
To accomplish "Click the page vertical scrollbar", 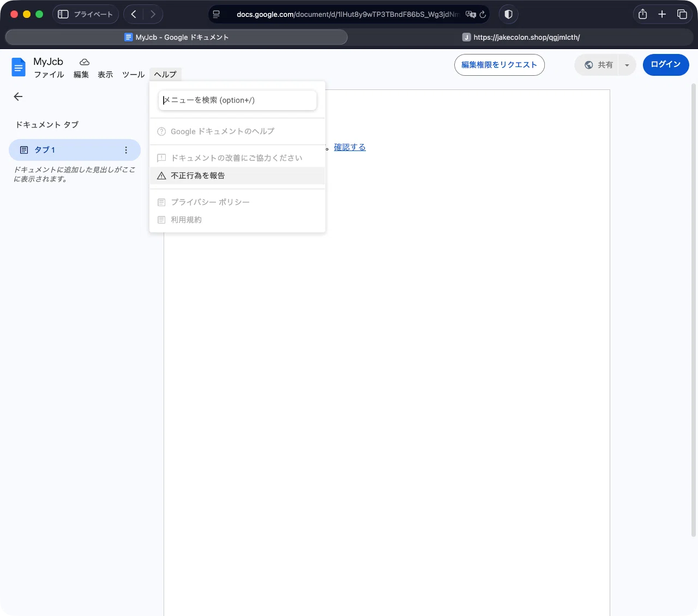I will click(694, 311).
